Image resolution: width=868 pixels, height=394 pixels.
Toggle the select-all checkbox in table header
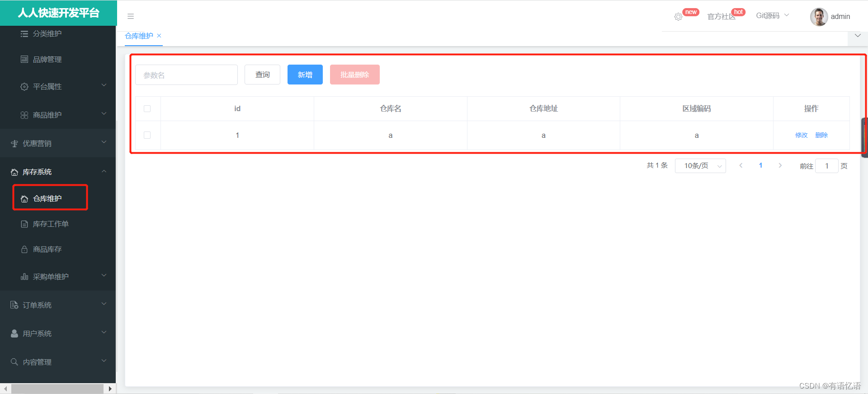[x=147, y=108]
